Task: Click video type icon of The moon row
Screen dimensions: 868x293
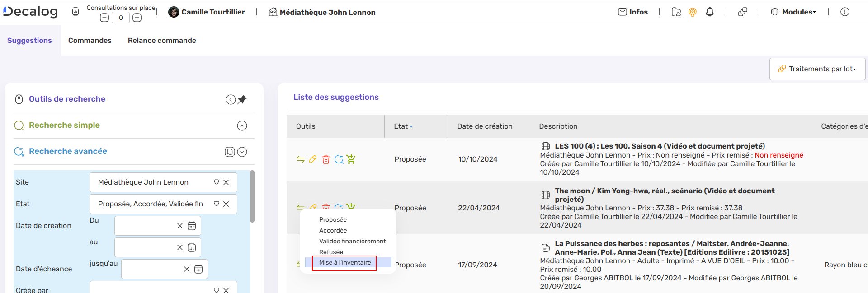Action: [546, 195]
